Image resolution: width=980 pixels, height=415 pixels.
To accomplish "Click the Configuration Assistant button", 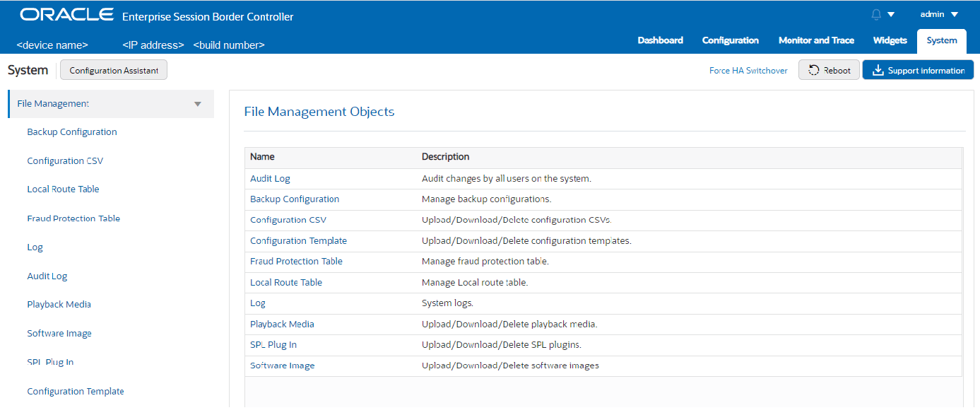I will pyautogui.click(x=113, y=69).
